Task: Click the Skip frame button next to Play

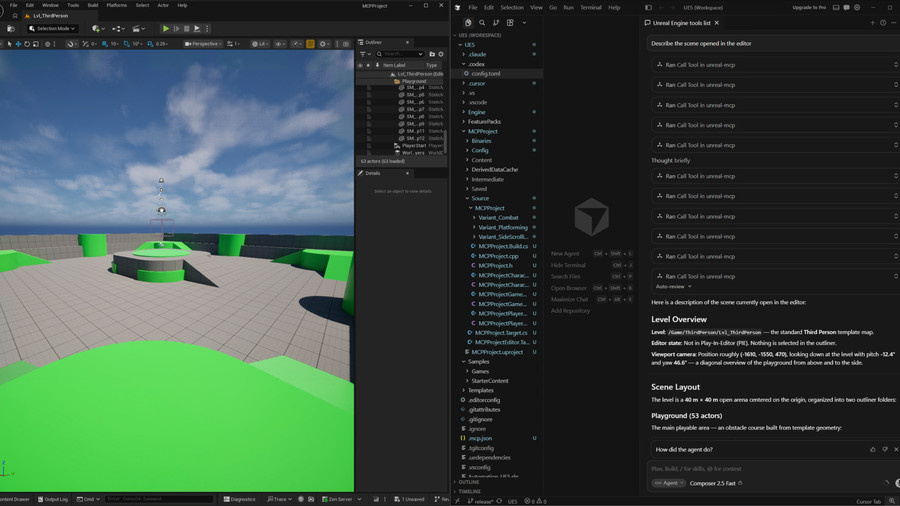Action: click(x=176, y=28)
